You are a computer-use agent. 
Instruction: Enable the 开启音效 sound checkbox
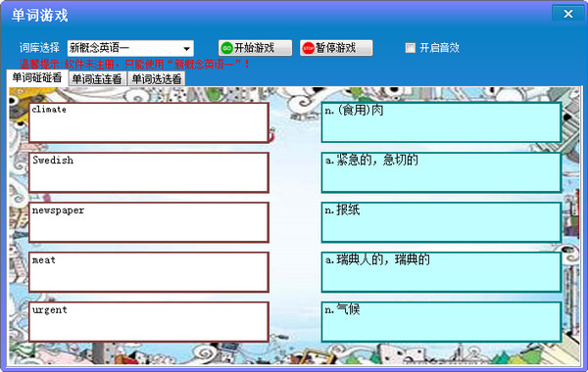411,48
